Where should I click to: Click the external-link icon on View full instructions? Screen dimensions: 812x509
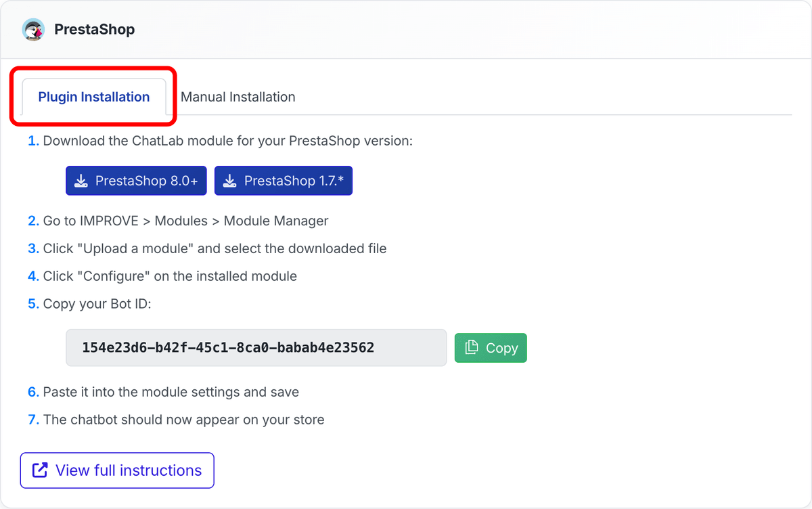coord(41,470)
